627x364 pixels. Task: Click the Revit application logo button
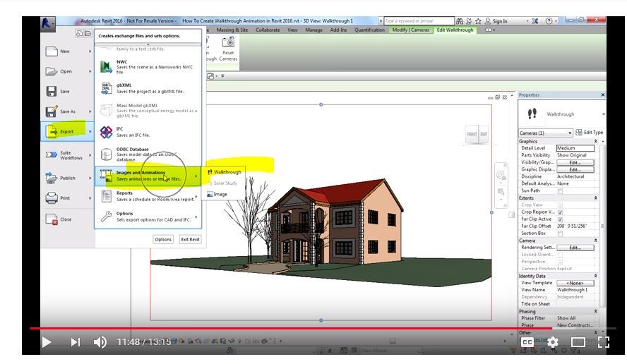47,23
